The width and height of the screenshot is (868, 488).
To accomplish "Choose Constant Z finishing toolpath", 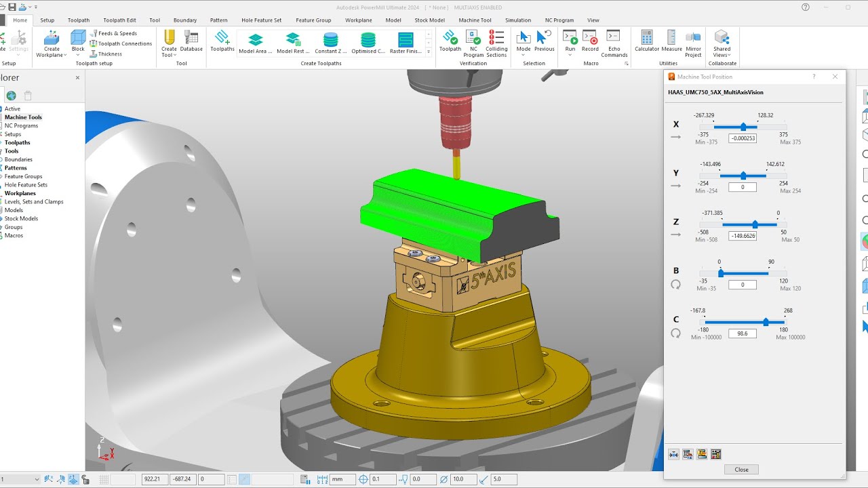I will [x=331, y=43].
